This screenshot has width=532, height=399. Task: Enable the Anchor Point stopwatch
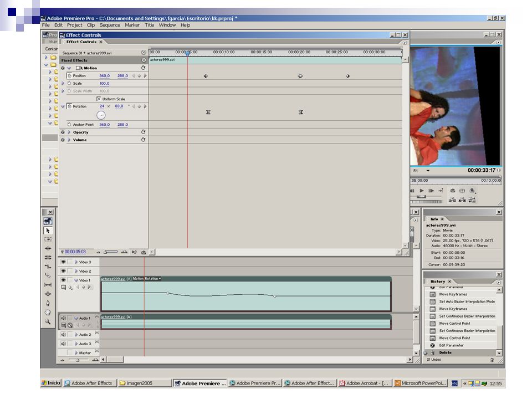(x=69, y=125)
